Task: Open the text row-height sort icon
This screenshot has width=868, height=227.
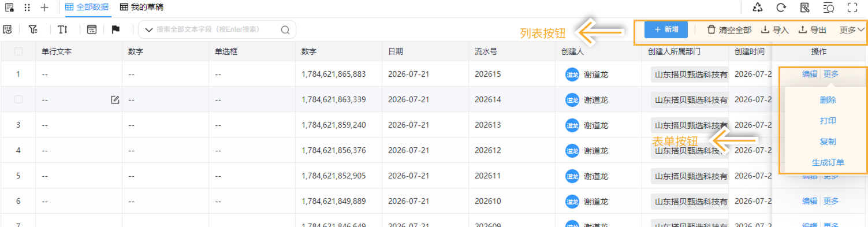Action: click(x=62, y=29)
